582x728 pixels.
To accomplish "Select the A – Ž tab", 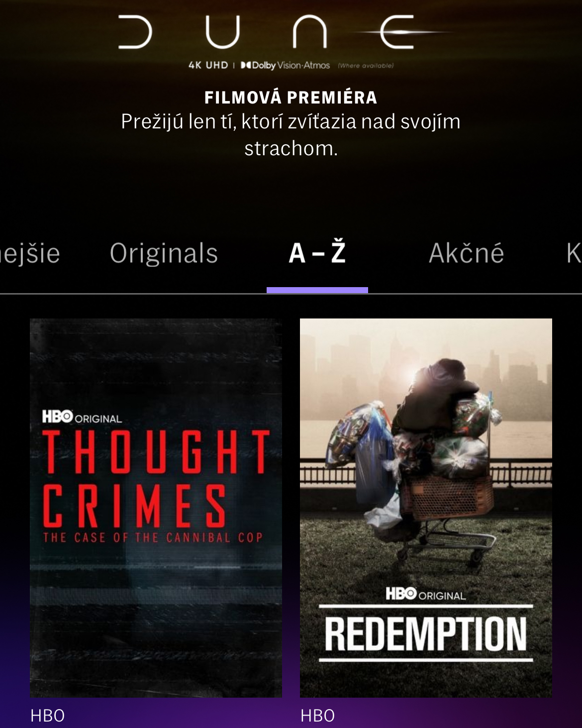I will click(317, 253).
